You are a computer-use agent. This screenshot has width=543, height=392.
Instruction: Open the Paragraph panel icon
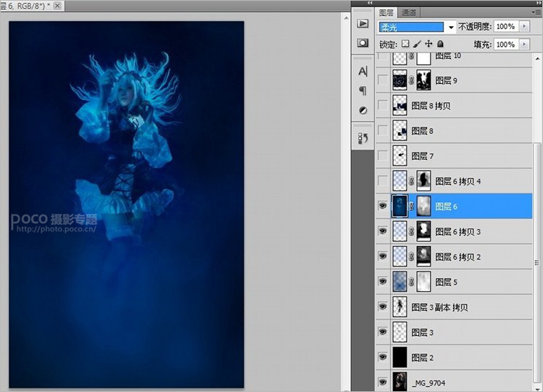[x=362, y=91]
